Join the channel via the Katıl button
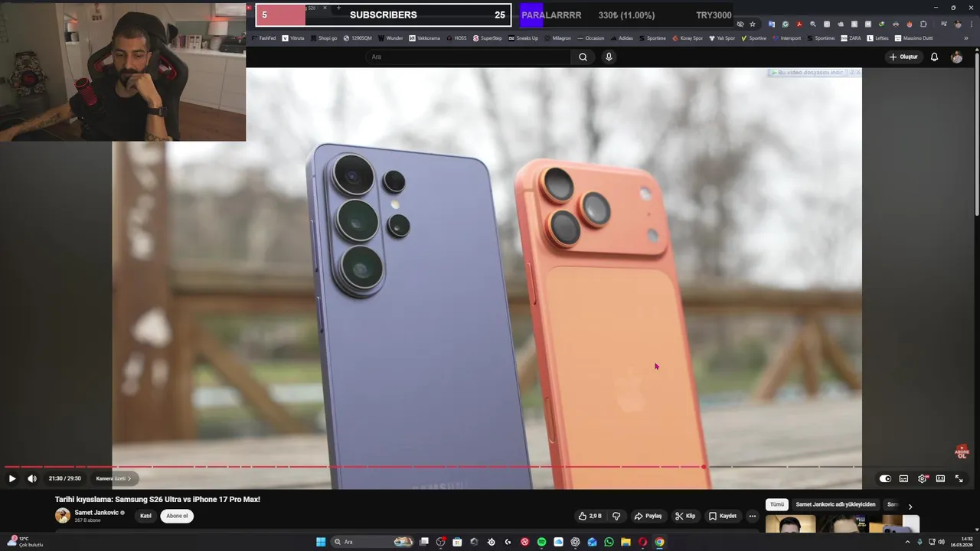 (x=145, y=516)
